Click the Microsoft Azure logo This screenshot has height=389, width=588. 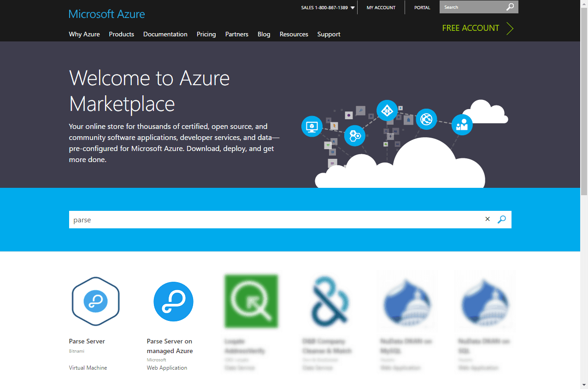tap(106, 14)
